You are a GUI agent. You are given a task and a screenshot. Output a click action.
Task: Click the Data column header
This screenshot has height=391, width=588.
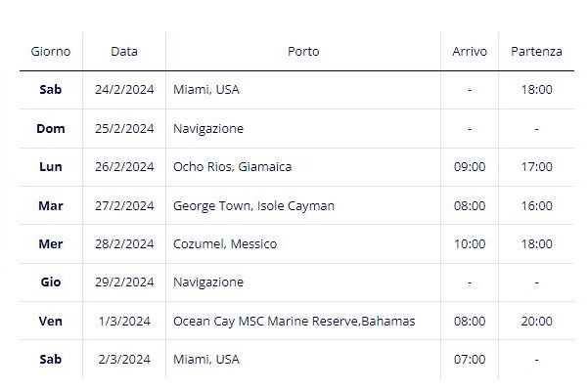coord(124,51)
